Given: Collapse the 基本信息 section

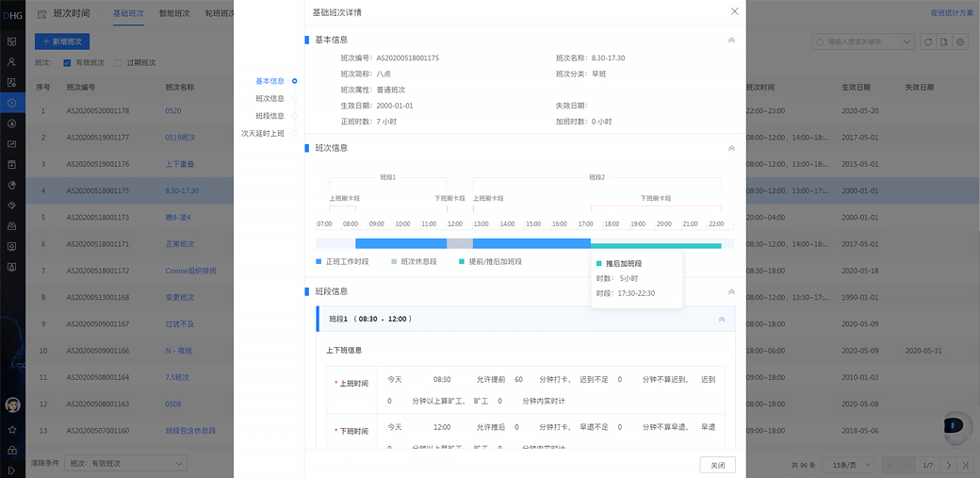Looking at the screenshot, I should [x=731, y=41].
